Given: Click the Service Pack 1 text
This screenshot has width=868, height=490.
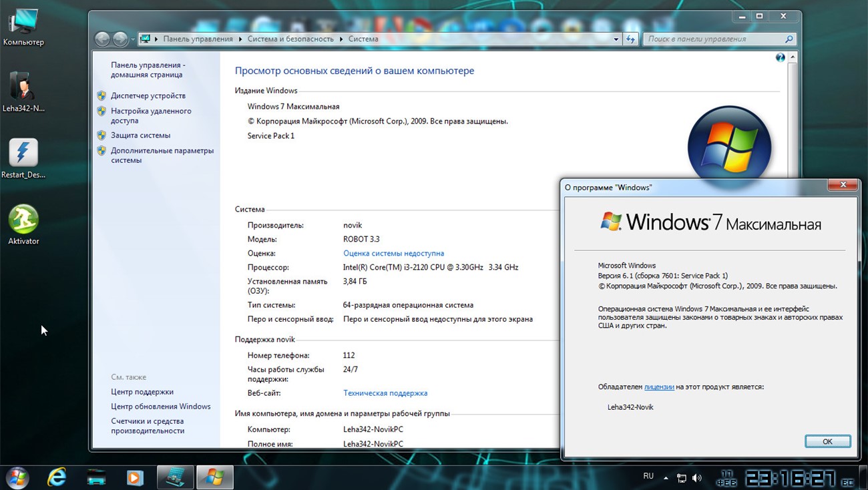Looking at the screenshot, I should pyautogui.click(x=271, y=136).
